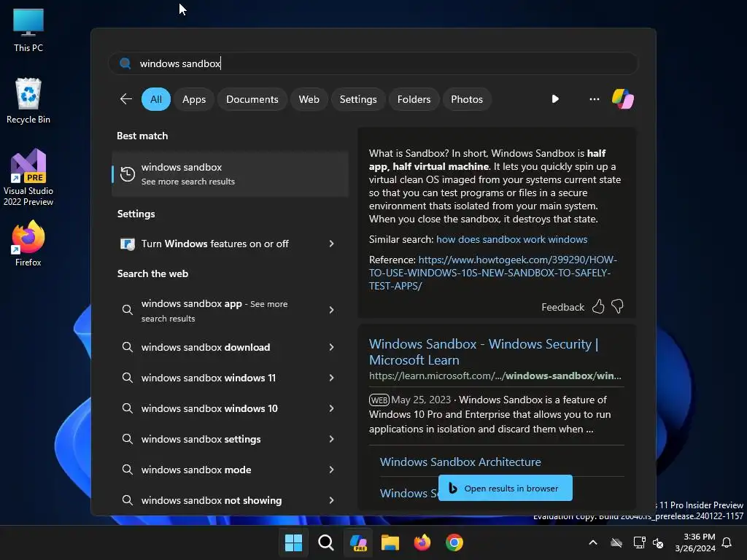Open the notification bell
The height and width of the screenshot is (560, 747).
(x=727, y=542)
